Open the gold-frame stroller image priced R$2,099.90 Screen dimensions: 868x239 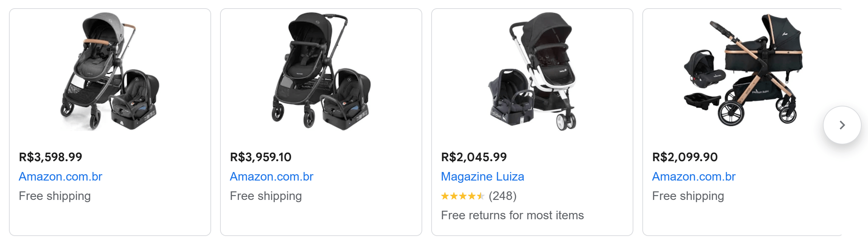click(x=743, y=71)
